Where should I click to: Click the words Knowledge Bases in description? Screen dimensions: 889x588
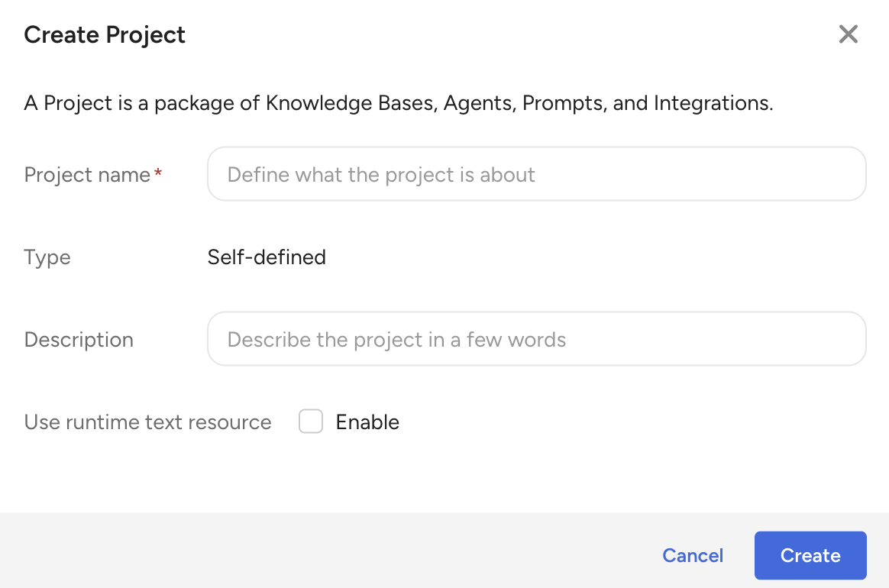[x=351, y=103]
